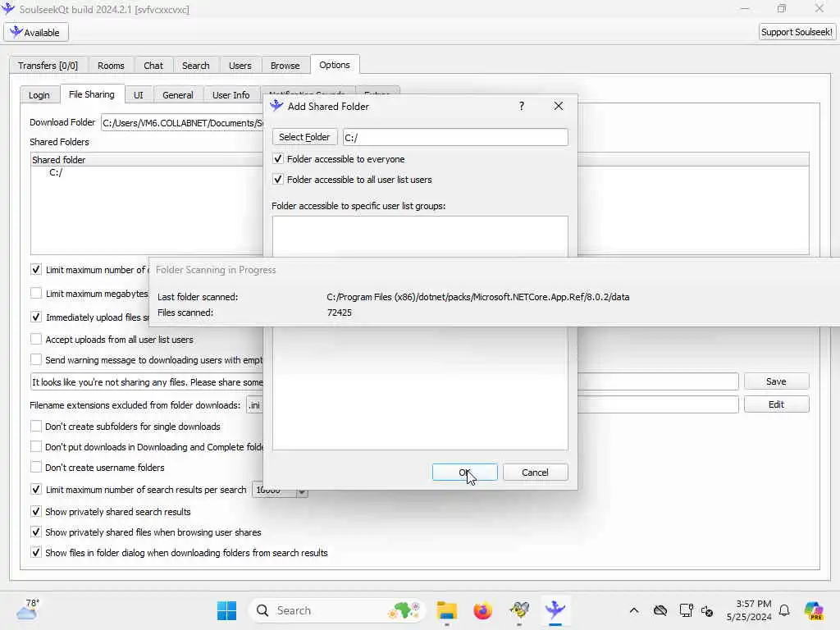Enable Don't create username folders
The height and width of the screenshot is (630, 840).
pyautogui.click(x=36, y=467)
